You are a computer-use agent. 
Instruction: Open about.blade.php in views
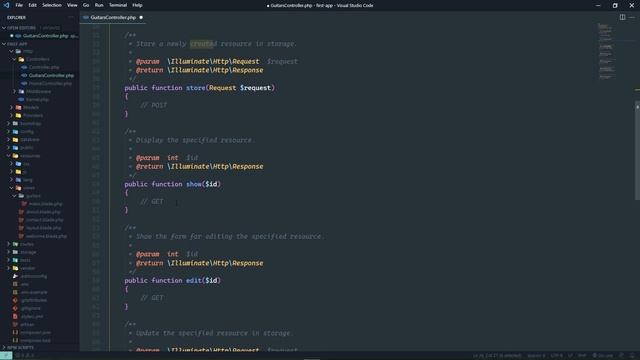click(x=43, y=212)
